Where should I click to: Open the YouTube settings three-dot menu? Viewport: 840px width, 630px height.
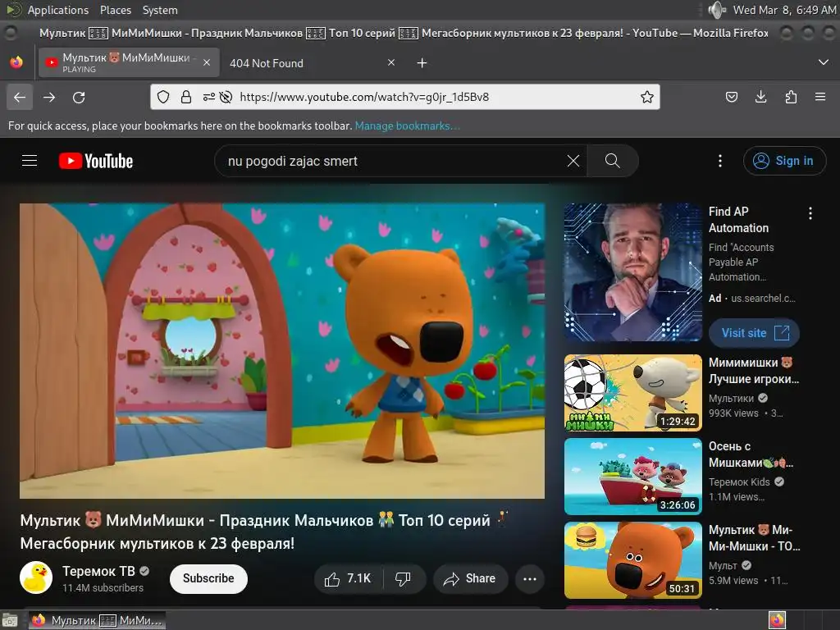(720, 161)
